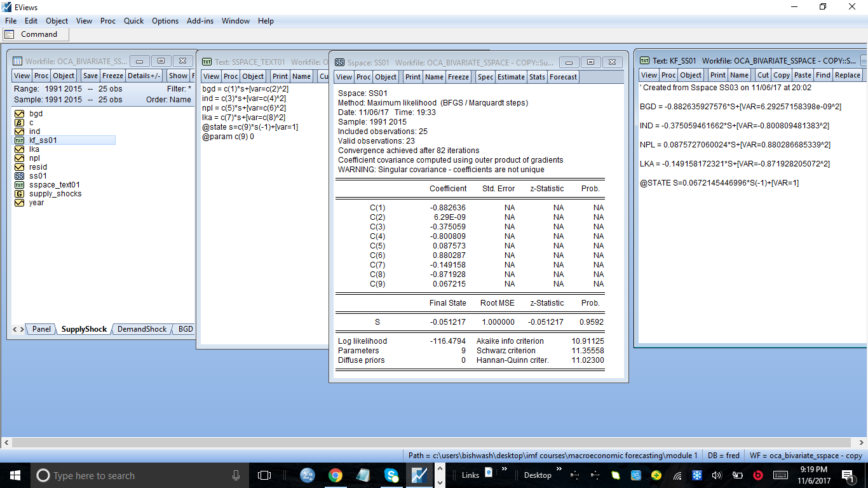Click the volume speaker tray icon
868x488 pixels.
717,475
